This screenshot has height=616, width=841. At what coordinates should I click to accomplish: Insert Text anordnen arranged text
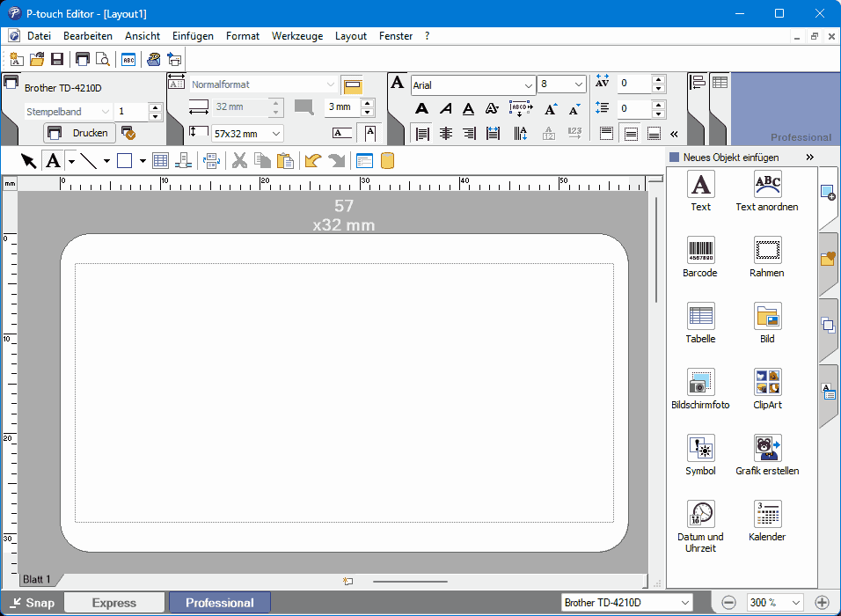(x=767, y=191)
